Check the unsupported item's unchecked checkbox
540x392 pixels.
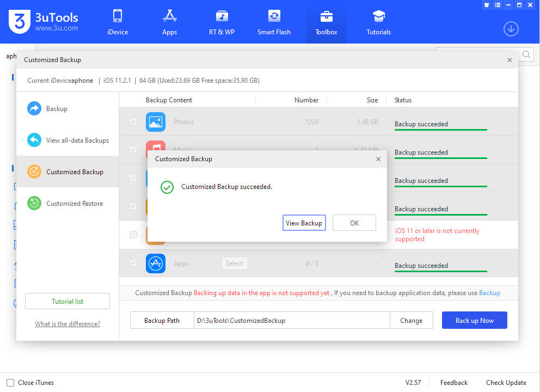tap(133, 235)
